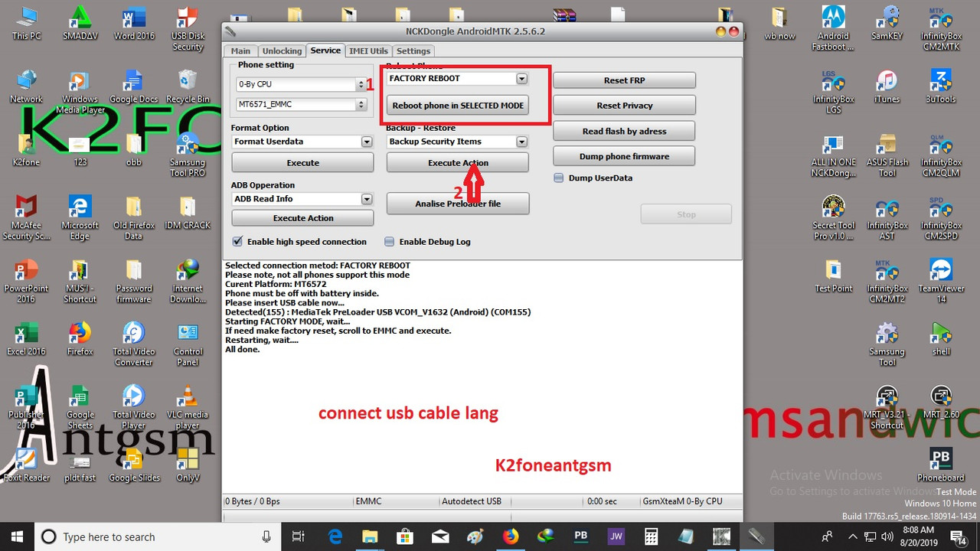980x551 pixels.
Task: Open the Calculator from the taskbar
Action: tap(652, 537)
